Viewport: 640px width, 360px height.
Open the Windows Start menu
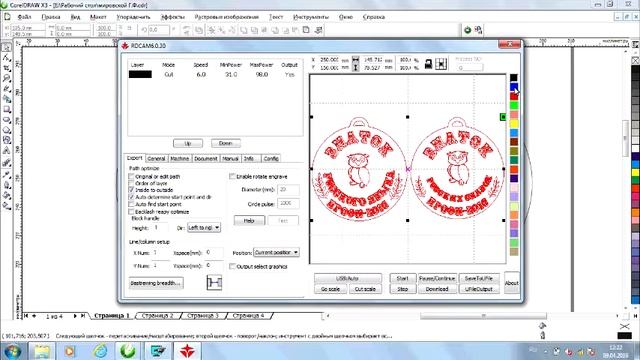(13, 351)
